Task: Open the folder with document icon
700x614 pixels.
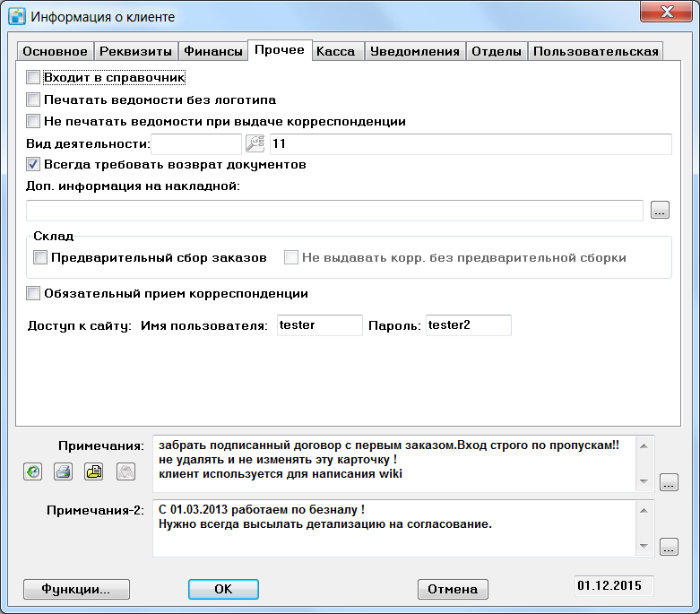Action: click(x=94, y=471)
